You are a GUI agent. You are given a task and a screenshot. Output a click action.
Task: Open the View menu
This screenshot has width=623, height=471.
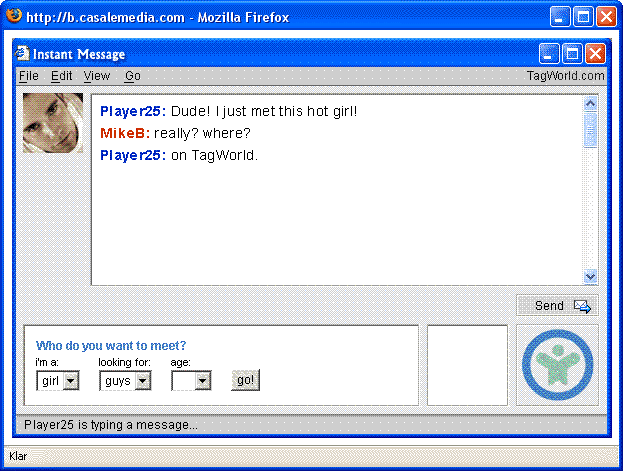[97, 76]
